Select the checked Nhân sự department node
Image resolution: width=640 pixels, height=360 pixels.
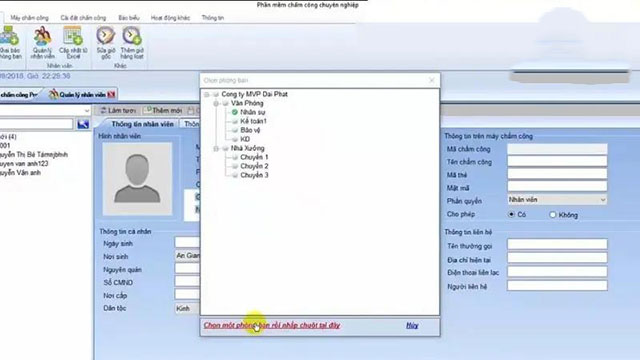click(248, 112)
